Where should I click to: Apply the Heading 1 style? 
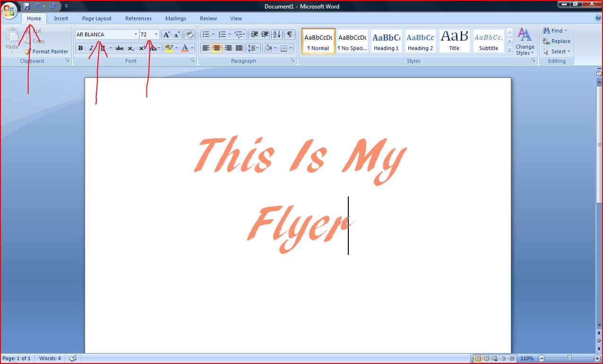click(386, 41)
